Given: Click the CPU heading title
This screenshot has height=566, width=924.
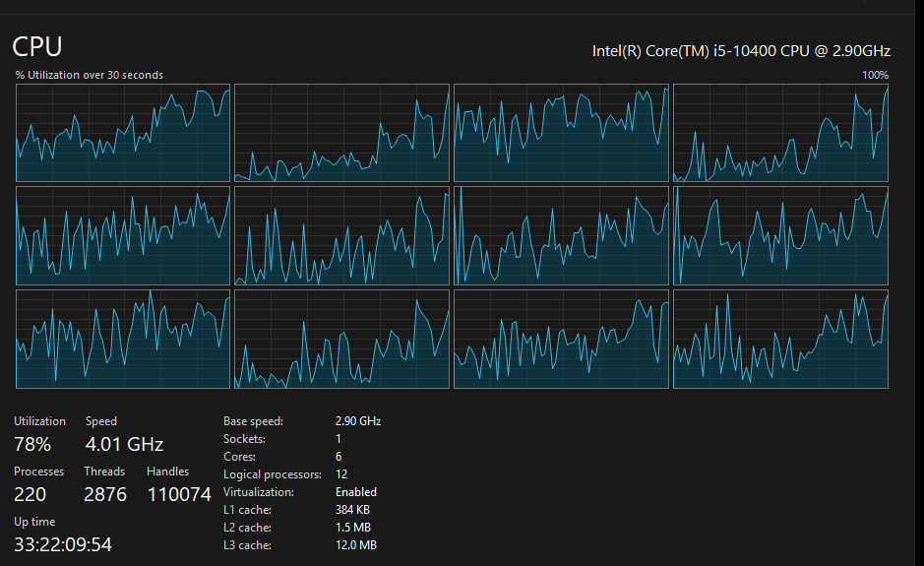Looking at the screenshot, I should pos(37,46).
